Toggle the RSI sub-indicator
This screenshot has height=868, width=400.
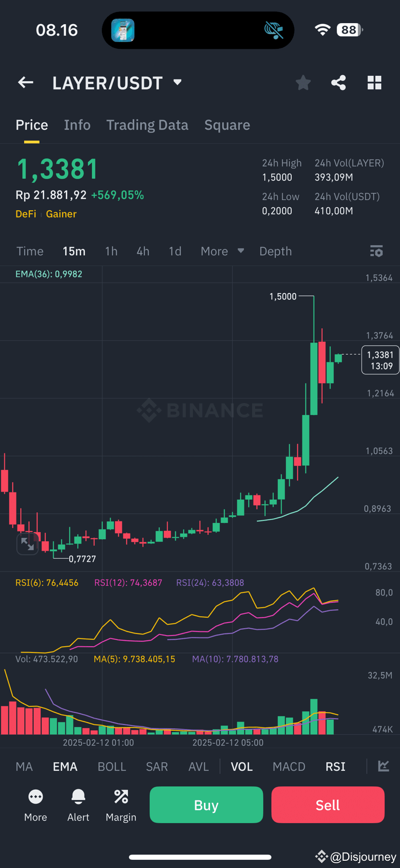click(335, 767)
